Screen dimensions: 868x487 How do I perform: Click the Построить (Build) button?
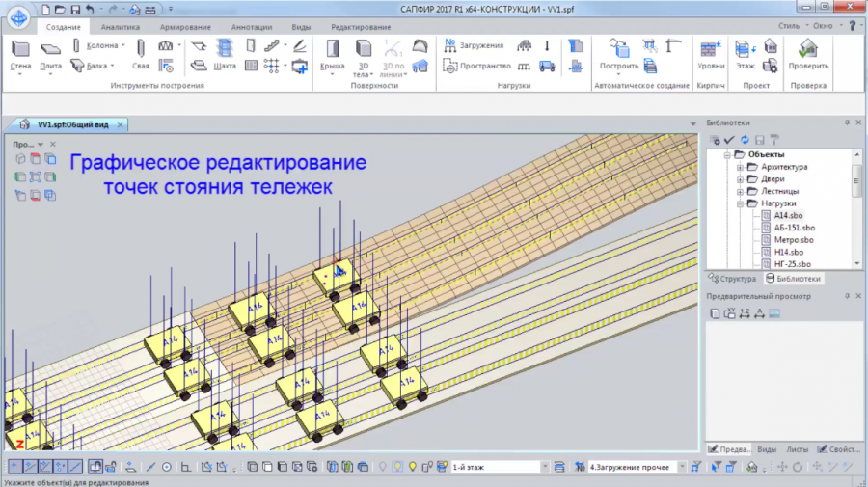click(618, 54)
